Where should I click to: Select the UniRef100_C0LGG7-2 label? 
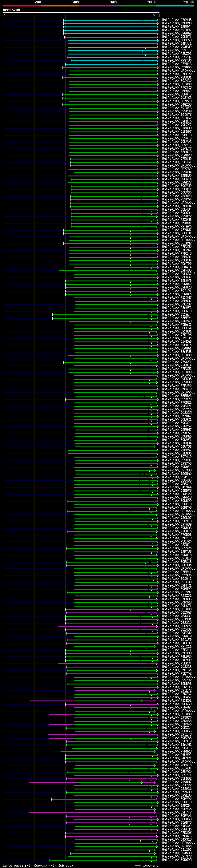179,274
